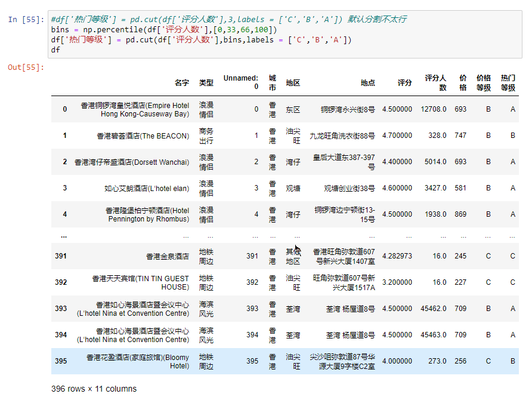Viewport: 532px width, 400px height.
Task: Click the Out[55] prompt label
Action: (x=26, y=67)
